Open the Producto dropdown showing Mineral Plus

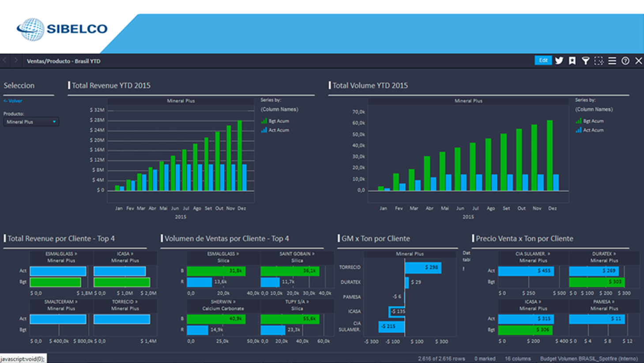(31, 122)
